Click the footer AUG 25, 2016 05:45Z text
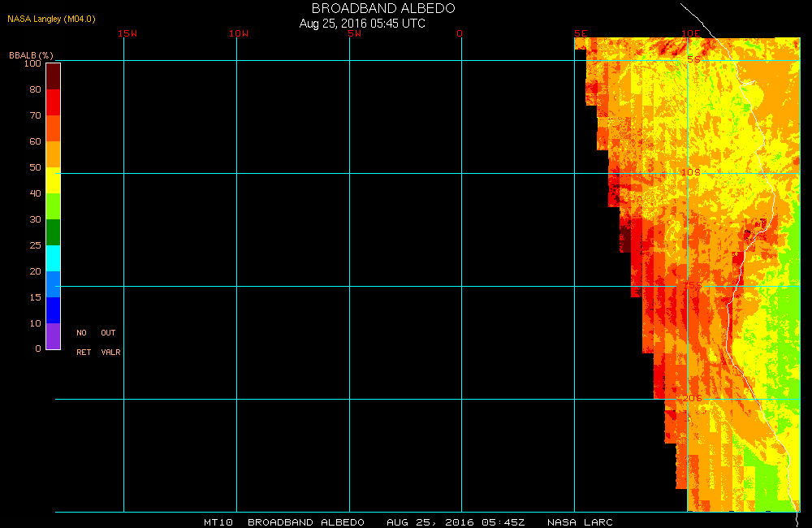812x528 pixels. click(456, 522)
